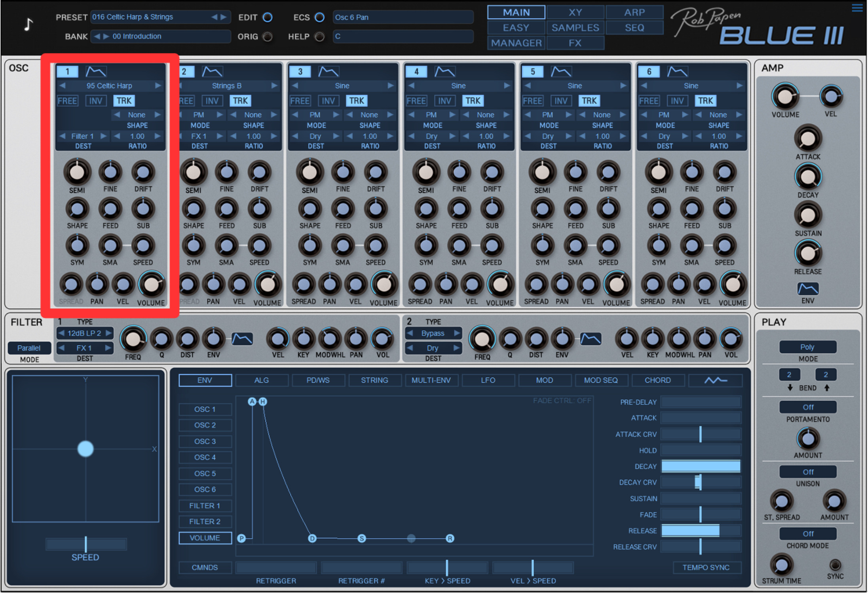Open the hamburger menu icon

click(857, 8)
